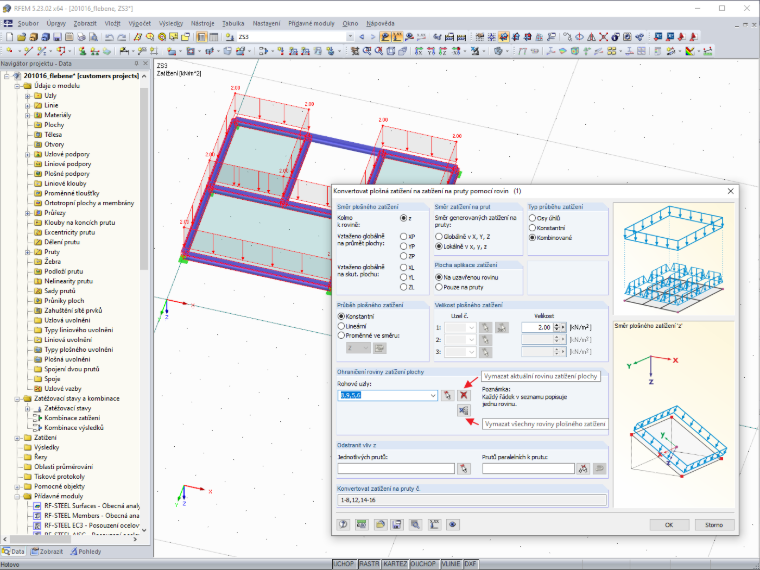Pick corner nodes graphically icon in dialog
Image resolution: width=760 pixels, height=570 pixels.
coord(447,395)
